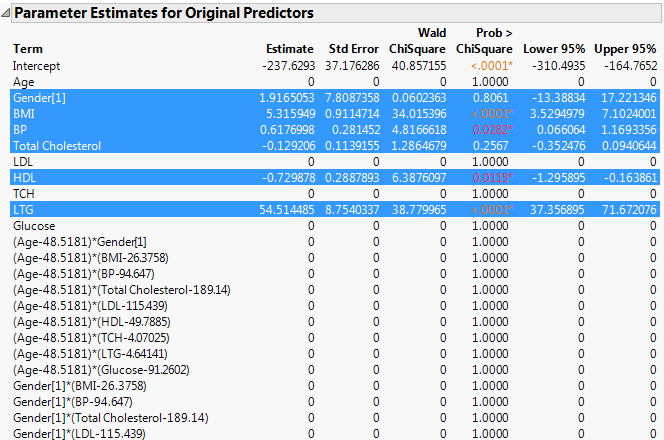Click the Estimate column header
Viewport: 664px width, 440px height.
289,48
